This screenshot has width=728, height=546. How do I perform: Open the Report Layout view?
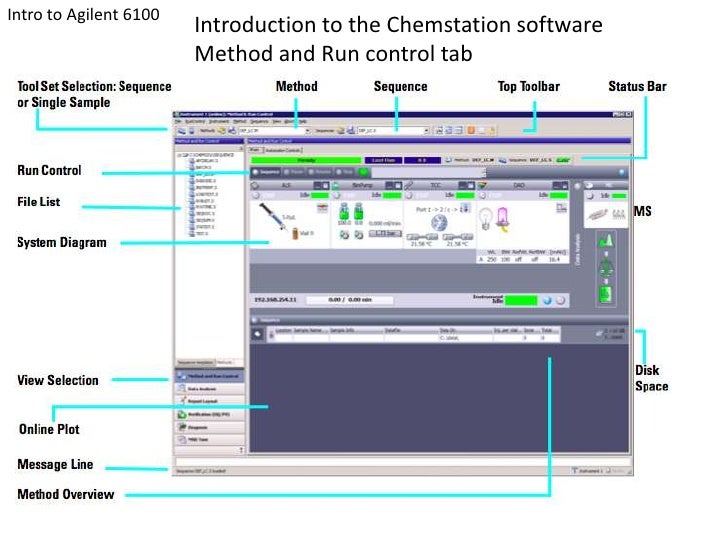[x=209, y=401]
